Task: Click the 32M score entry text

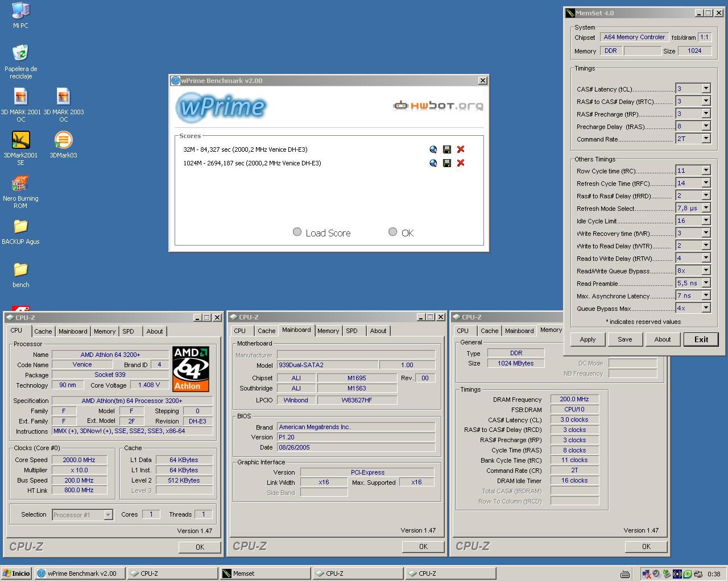Action: coord(245,149)
